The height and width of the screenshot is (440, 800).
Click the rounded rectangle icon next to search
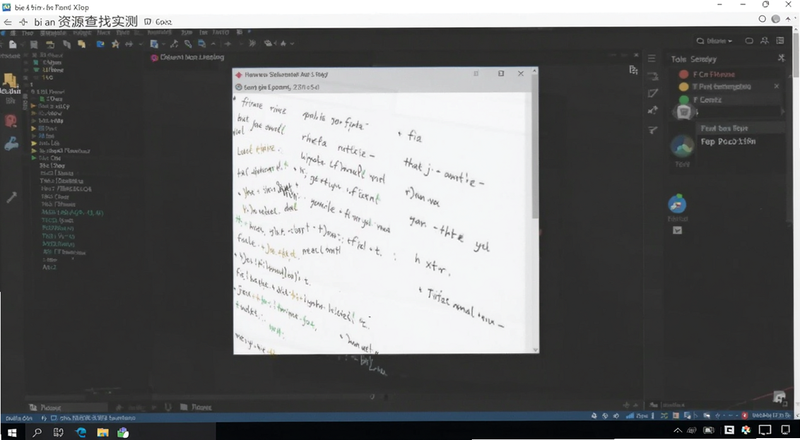click(749, 41)
